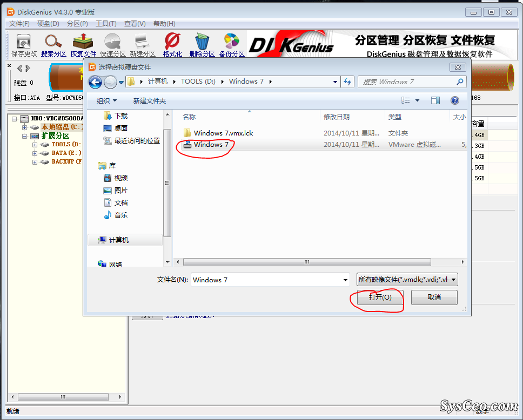Expand the TOOLS (D:) tree node

[35, 145]
